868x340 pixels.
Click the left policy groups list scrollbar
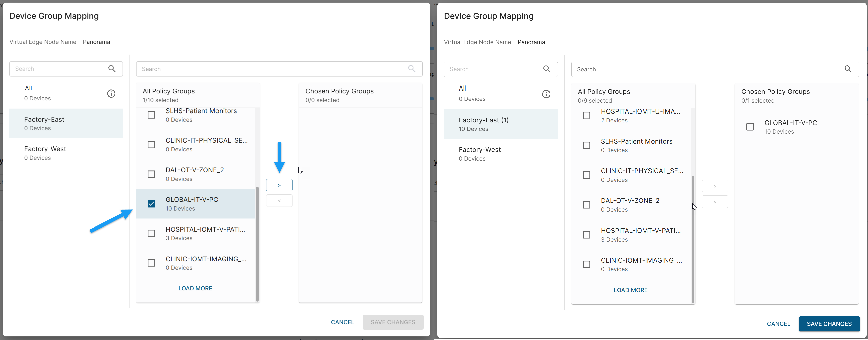(257, 243)
